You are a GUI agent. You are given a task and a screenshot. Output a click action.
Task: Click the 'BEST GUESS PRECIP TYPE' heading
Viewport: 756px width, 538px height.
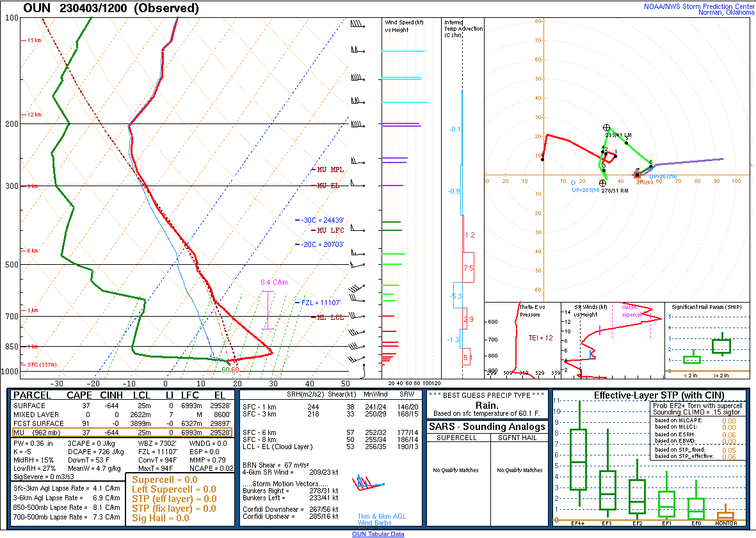point(487,395)
